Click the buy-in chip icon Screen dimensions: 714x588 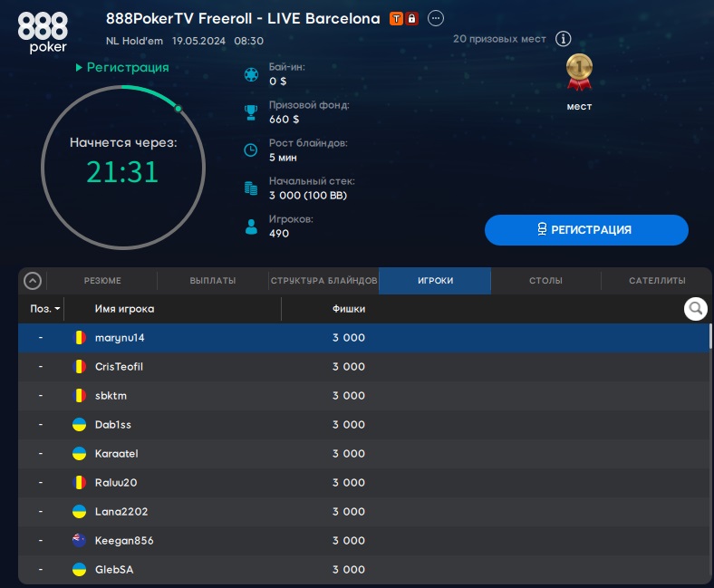coord(251,74)
